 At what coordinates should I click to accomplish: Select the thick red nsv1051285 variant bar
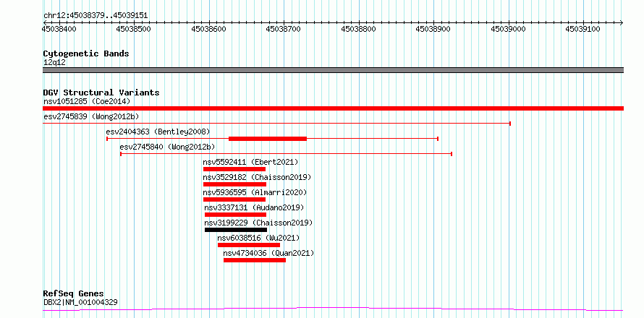coord(333,108)
